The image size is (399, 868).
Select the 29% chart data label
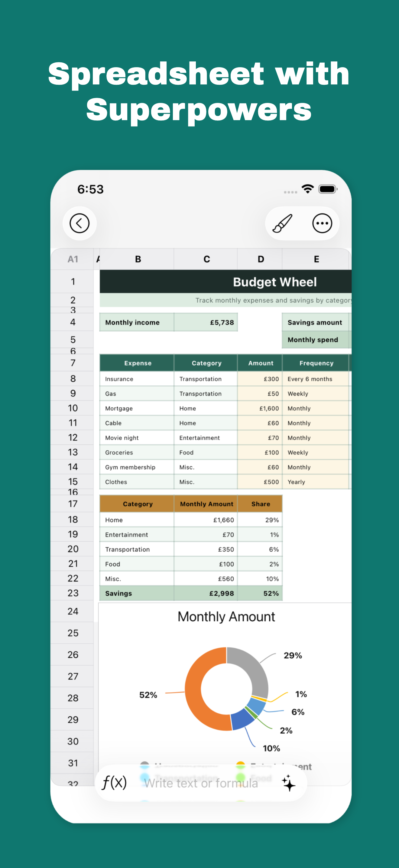pos(293,655)
